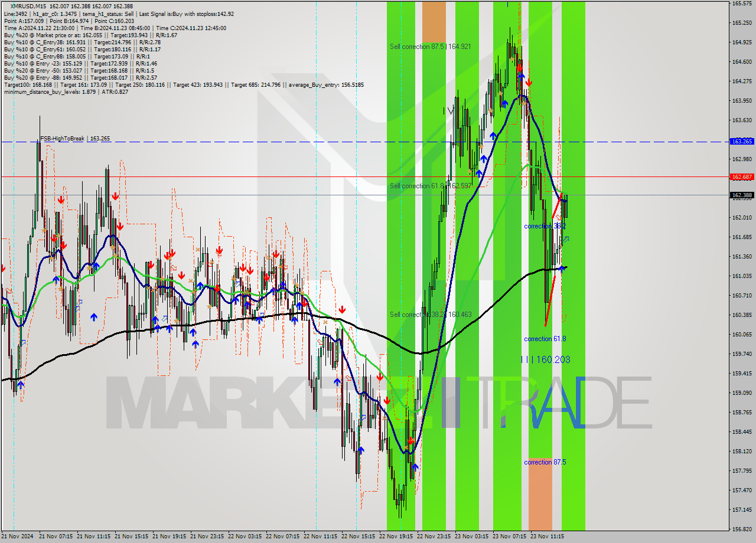This screenshot has height=543, width=756.
Task: Click 164.925 on the price axis
Action: 741,42
